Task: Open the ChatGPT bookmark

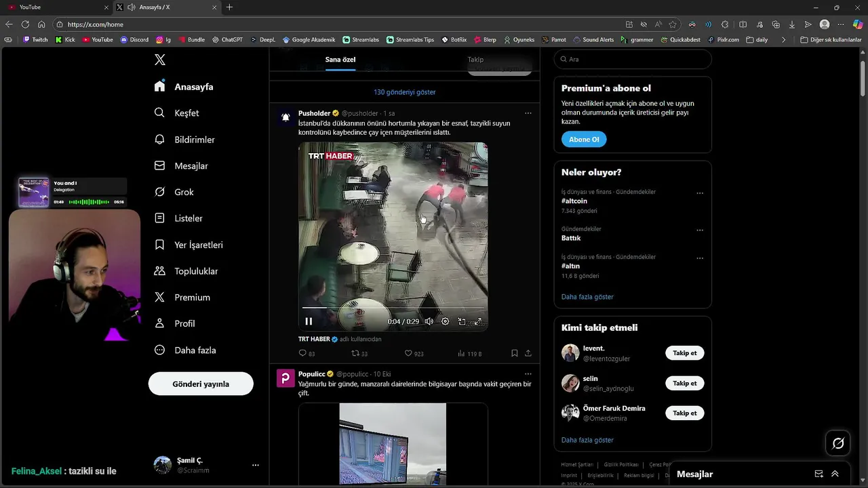Action: tap(227, 40)
